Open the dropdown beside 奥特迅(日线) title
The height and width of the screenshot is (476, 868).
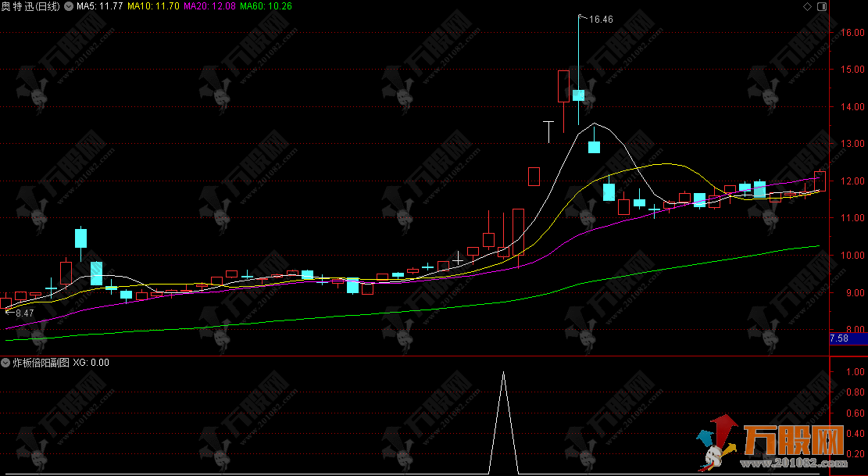68,6
